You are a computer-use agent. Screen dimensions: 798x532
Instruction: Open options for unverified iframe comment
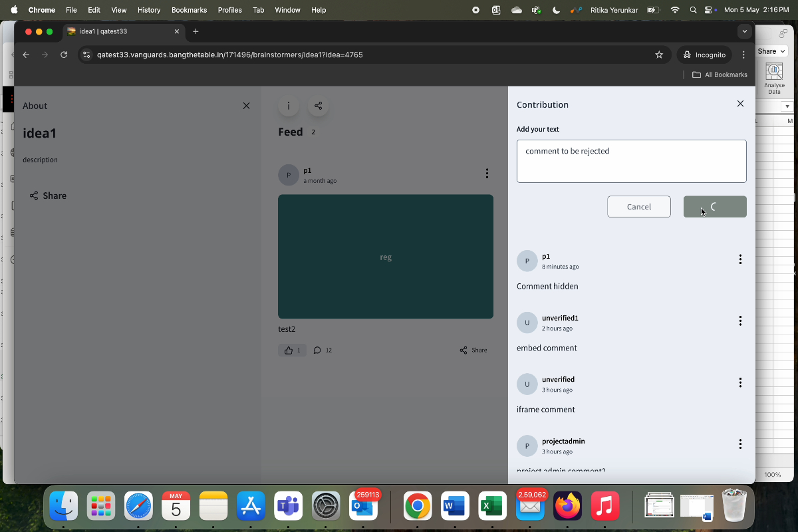tap(740, 382)
